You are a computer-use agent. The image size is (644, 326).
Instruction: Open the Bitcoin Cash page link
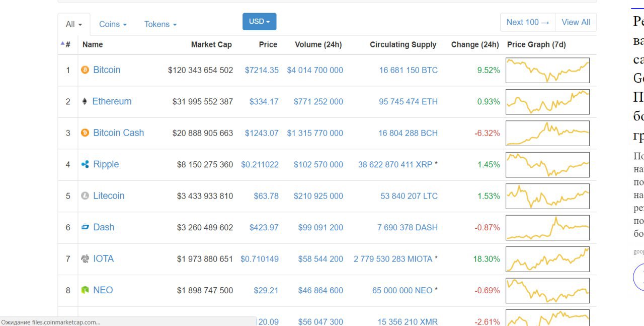[x=119, y=133]
